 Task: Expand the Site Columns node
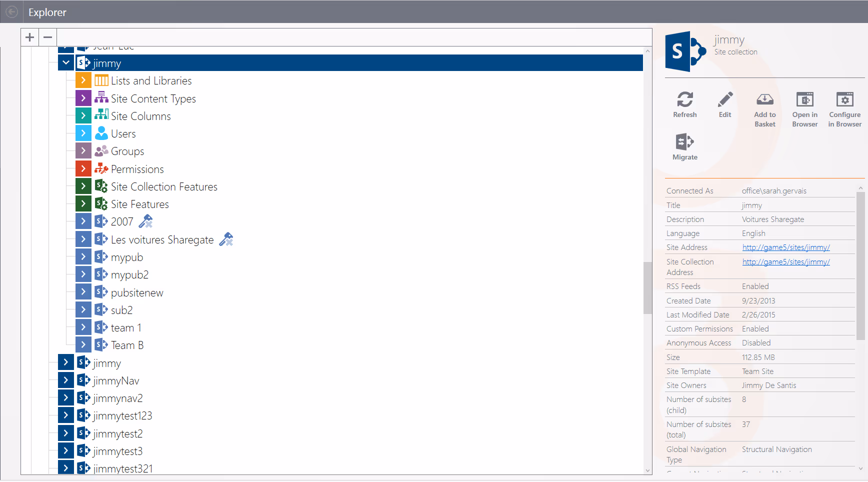[83, 115]
